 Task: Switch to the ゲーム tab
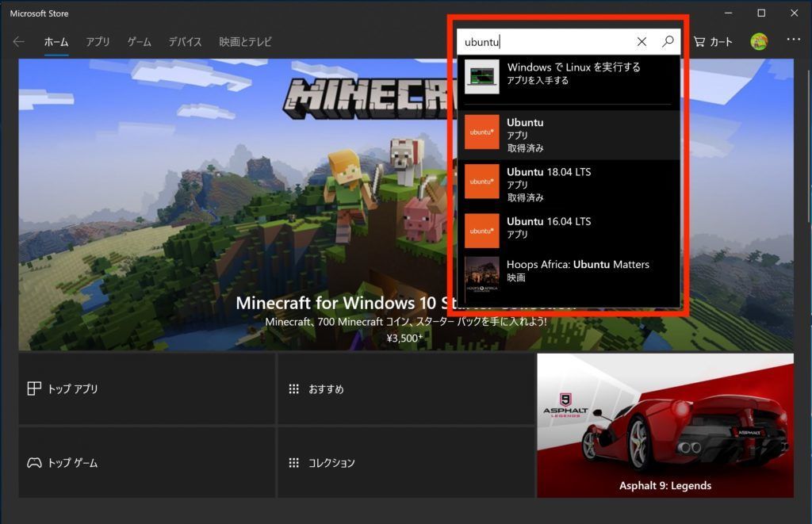pyautogui.click(x=140, y=42)
